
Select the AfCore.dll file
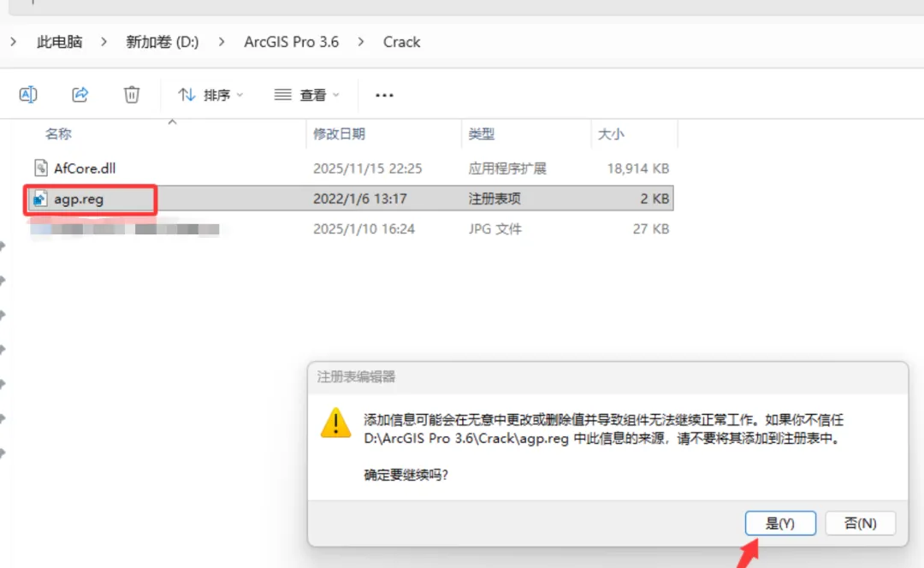84,168
